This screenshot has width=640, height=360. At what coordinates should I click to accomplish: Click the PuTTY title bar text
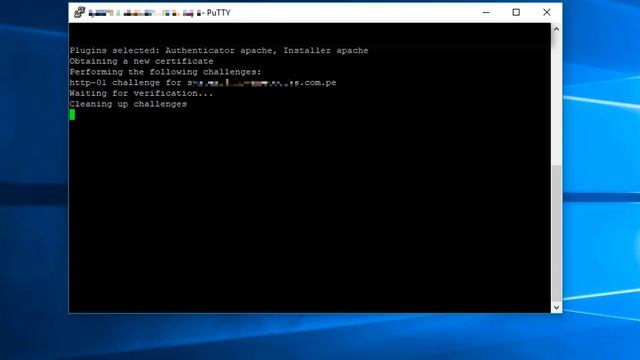coord(160,13)
